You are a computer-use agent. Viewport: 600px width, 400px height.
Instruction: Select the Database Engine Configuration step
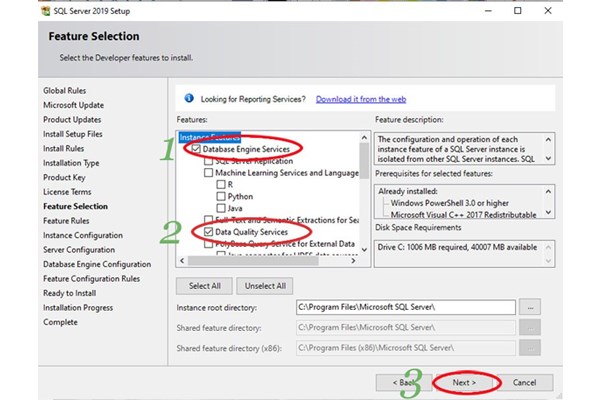click(97, 264)
